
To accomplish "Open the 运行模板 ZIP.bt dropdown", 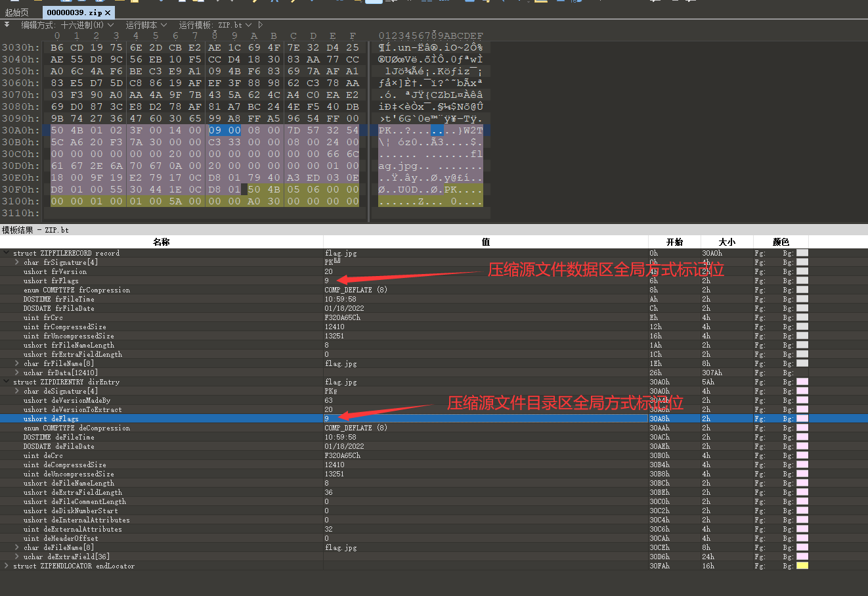I will coord(215,25).
